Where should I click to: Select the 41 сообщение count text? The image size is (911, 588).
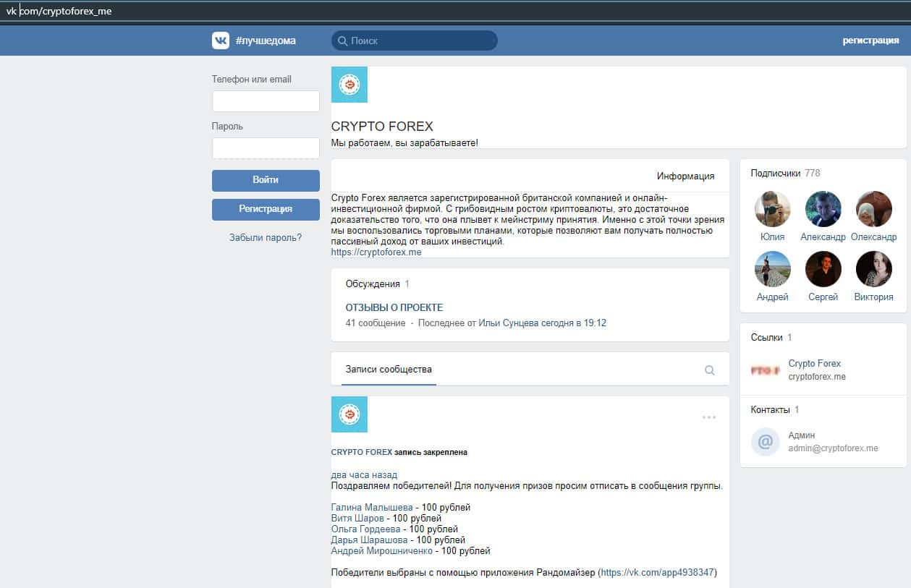376,323
